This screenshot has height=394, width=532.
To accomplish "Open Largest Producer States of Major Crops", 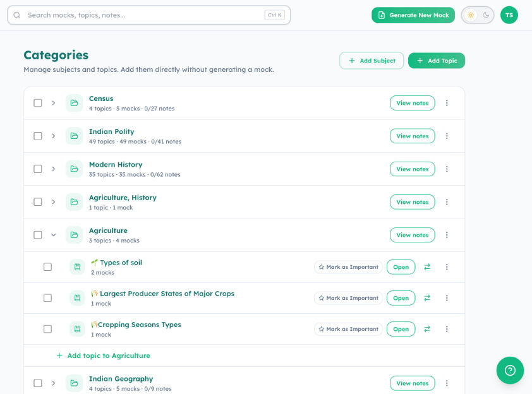I will [x=401, y=298].
